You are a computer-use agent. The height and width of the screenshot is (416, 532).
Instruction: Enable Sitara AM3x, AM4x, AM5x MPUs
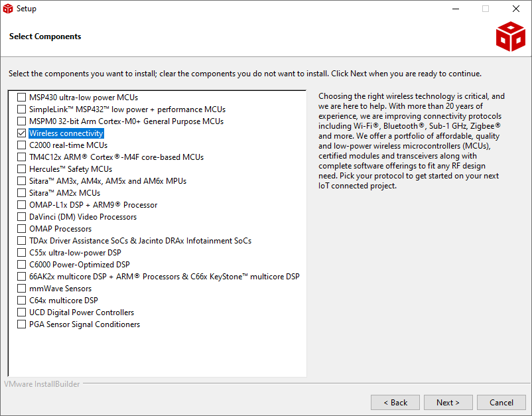point(22,180)
